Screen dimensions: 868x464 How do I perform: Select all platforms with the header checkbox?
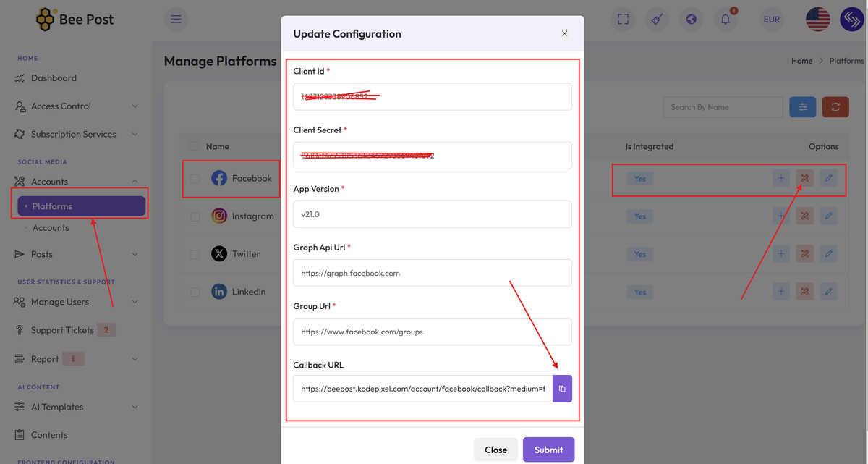pyautogui.click(x=194, y=146)
